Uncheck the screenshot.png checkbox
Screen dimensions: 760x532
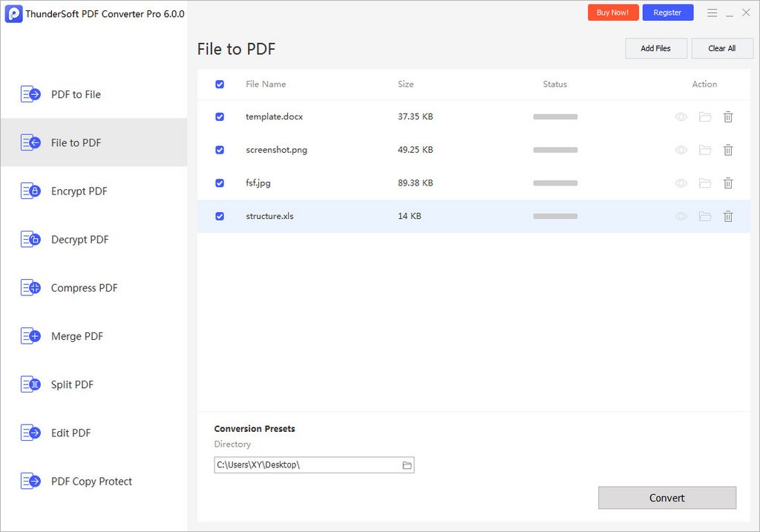[220, 150]
